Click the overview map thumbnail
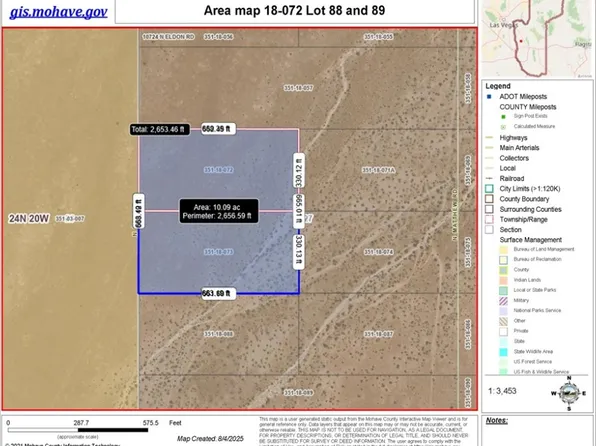The width and height of the screenshot is (596, 446). coord(537,38)
